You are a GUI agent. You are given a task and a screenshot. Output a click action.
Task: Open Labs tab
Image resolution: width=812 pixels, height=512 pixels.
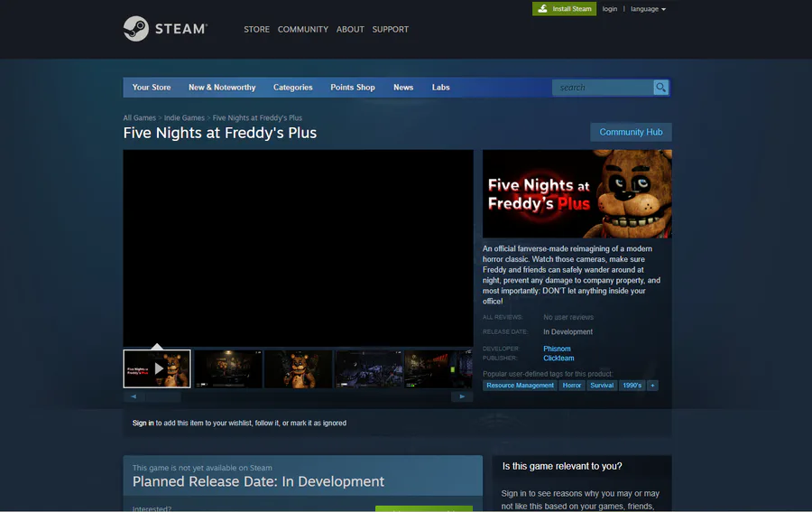[440, 88]
